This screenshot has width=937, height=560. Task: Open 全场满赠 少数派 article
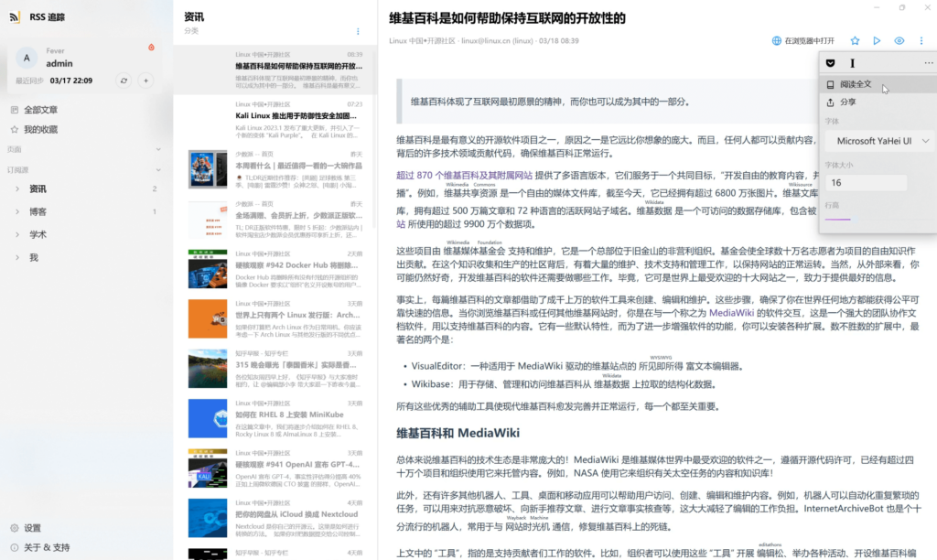point(275,219)
